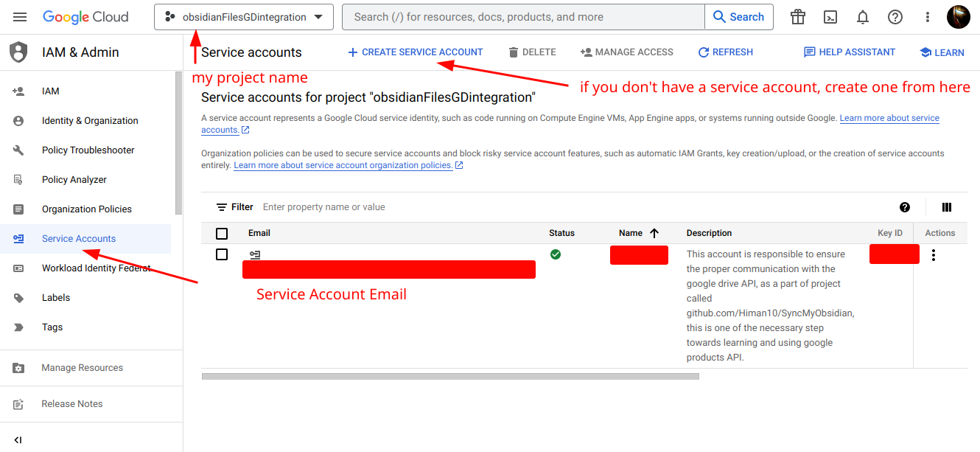The width and height of the screenshot is (980, 452).
Task: Open Organization Policies
Action: click(85, 209)
